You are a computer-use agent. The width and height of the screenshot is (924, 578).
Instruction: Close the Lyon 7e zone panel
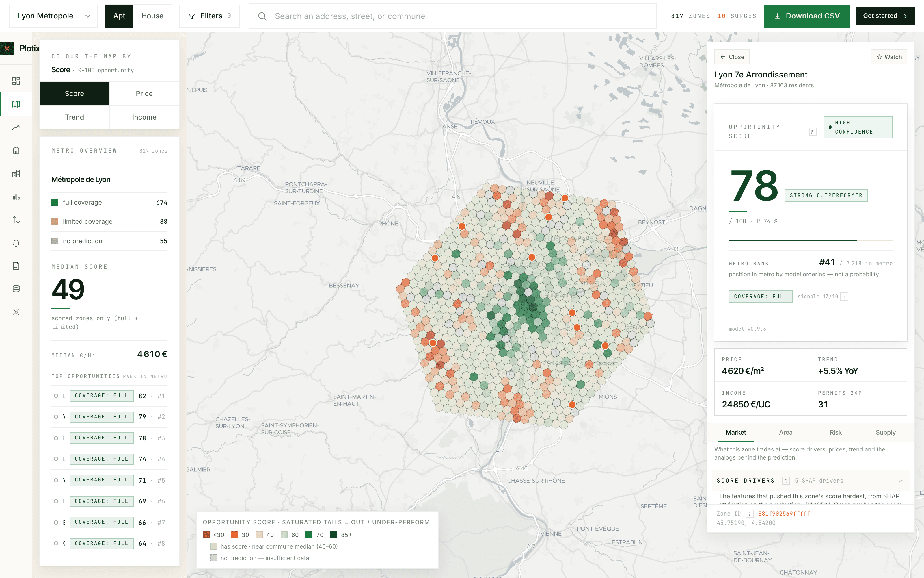(x=732, y=57)
